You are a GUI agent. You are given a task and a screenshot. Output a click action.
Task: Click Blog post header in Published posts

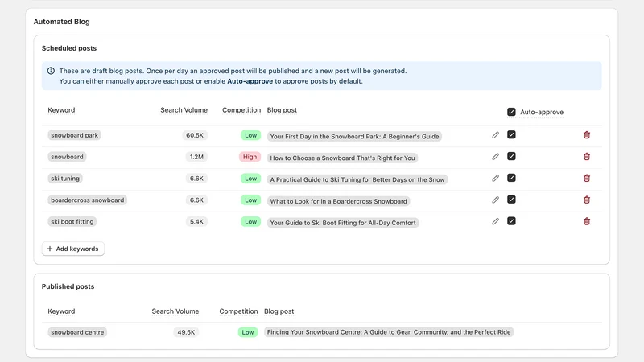279,311
